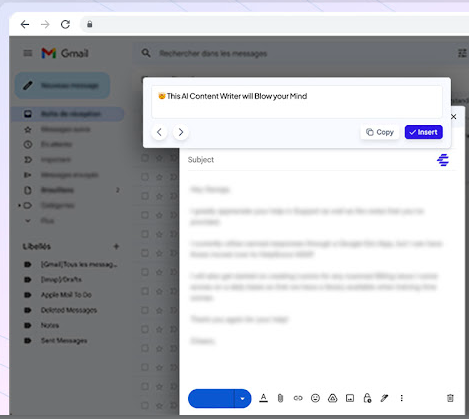Open the Important folder in the sidebar

(56, 160)
